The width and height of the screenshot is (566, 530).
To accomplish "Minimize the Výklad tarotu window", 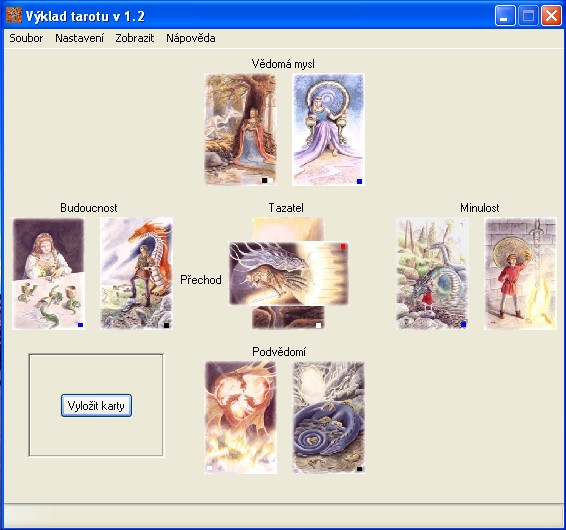I will click(505, 16).
